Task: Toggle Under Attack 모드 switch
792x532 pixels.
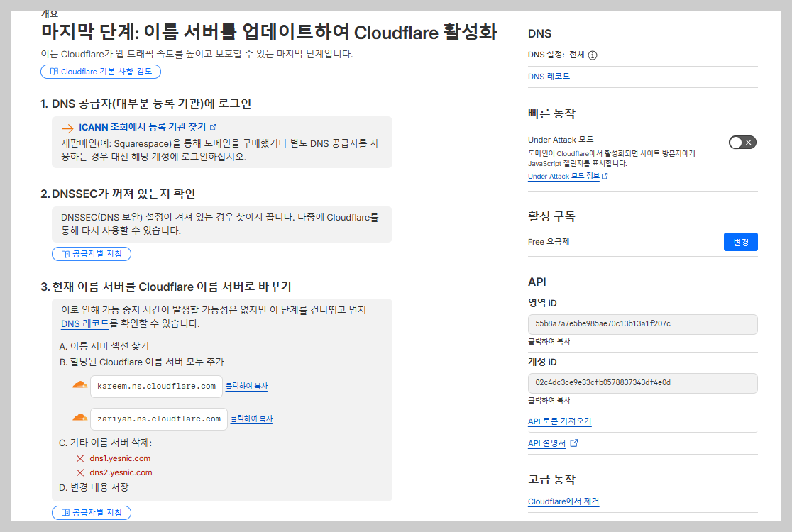Action: click(742, 143)
